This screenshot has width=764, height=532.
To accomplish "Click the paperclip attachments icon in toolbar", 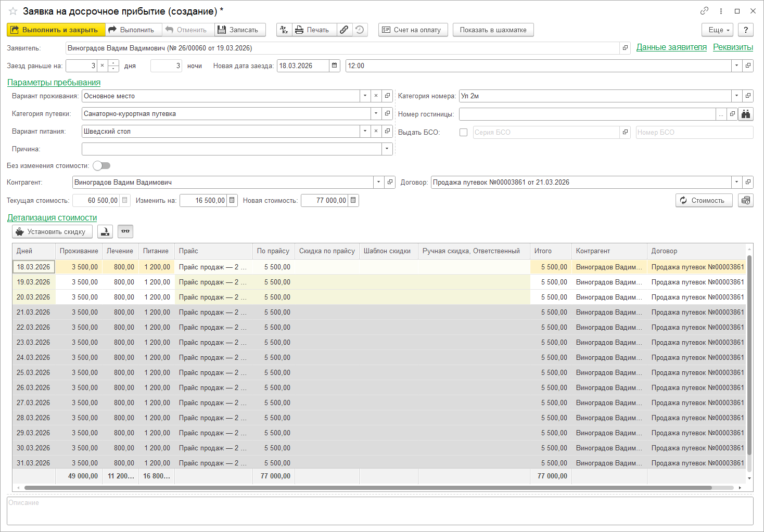I will [x=344, y=30].
